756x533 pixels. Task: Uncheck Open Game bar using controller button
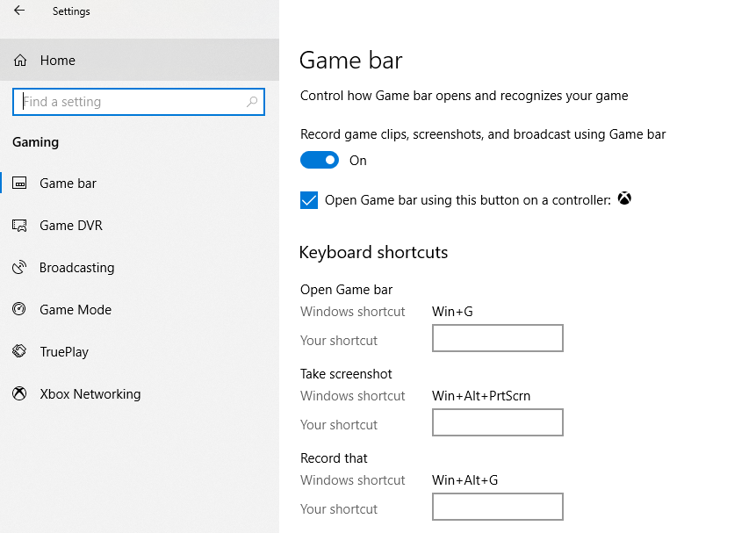tap(309, 200)
